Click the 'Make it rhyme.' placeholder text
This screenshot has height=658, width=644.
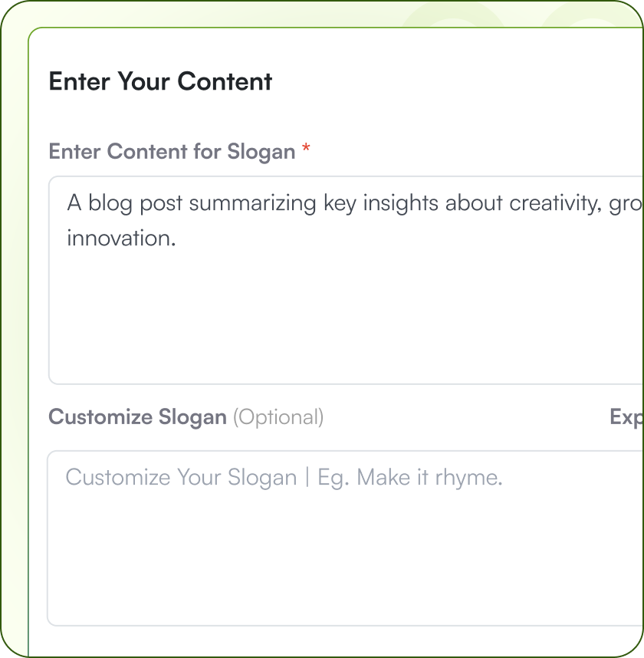pos(429,478)
